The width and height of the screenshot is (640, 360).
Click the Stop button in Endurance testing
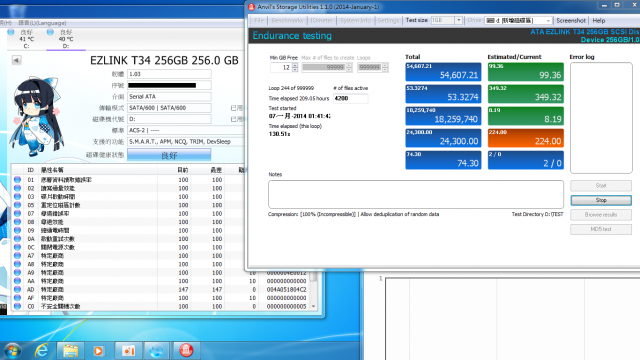(x=601, y=200)
